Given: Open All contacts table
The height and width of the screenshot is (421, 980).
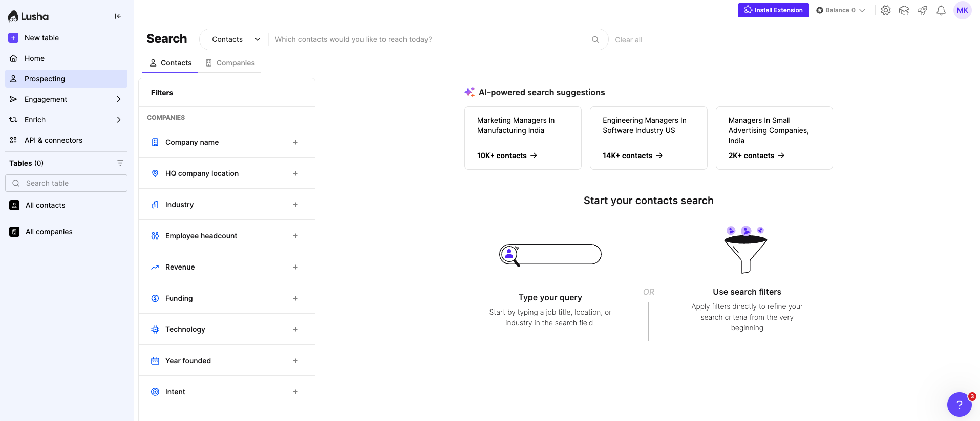Looking at the screenshot, I should 66,205.
